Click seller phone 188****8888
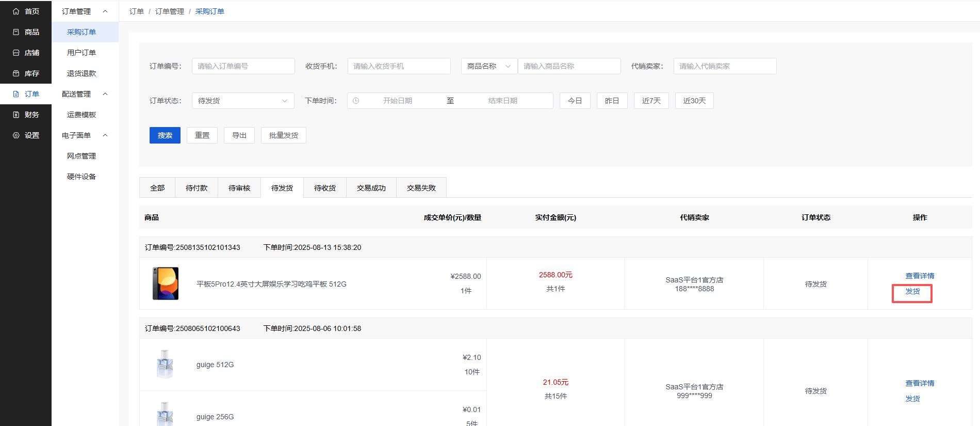This screenshot has height=426, width=980. pyautogui.click(x=694, y=289)
